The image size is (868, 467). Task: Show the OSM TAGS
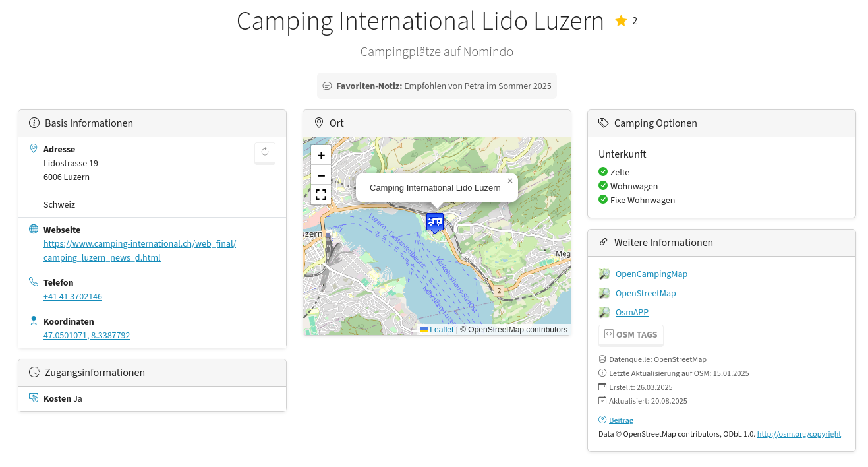[631, 334]
